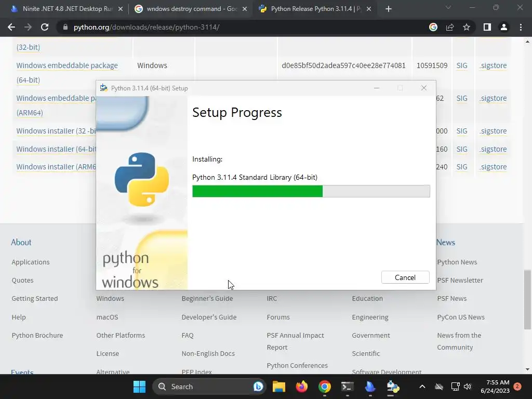Close the Ninite .NET tab

[121, 9]
